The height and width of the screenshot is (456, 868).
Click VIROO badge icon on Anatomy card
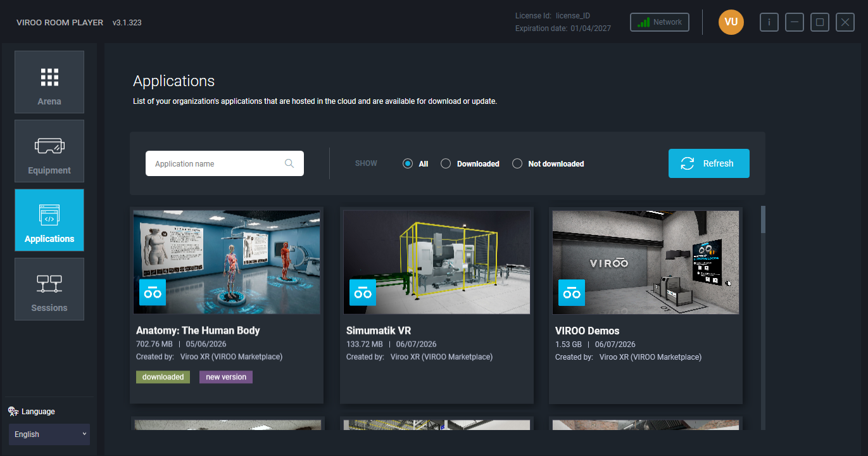153,293
